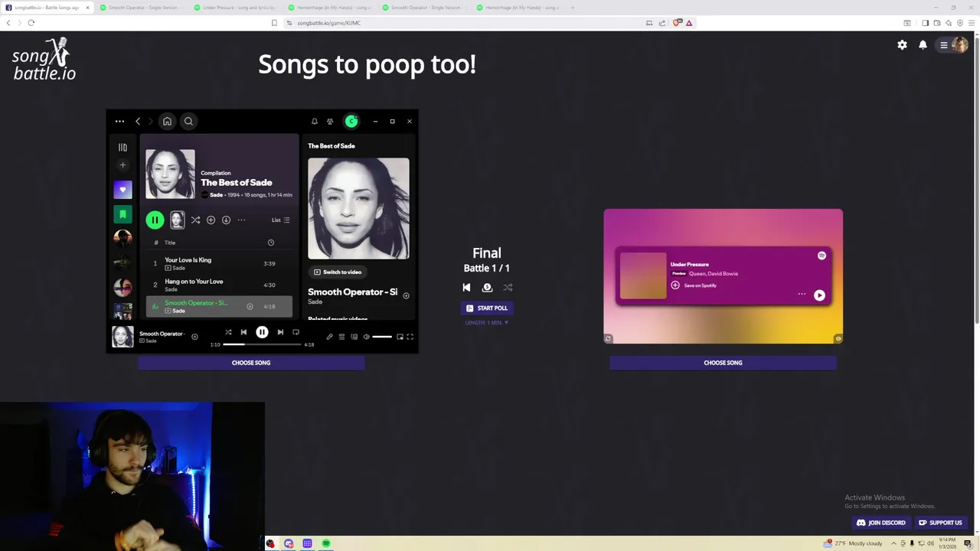Skip to next track in Spotify

pyautogui.click(x=280, y=332)
